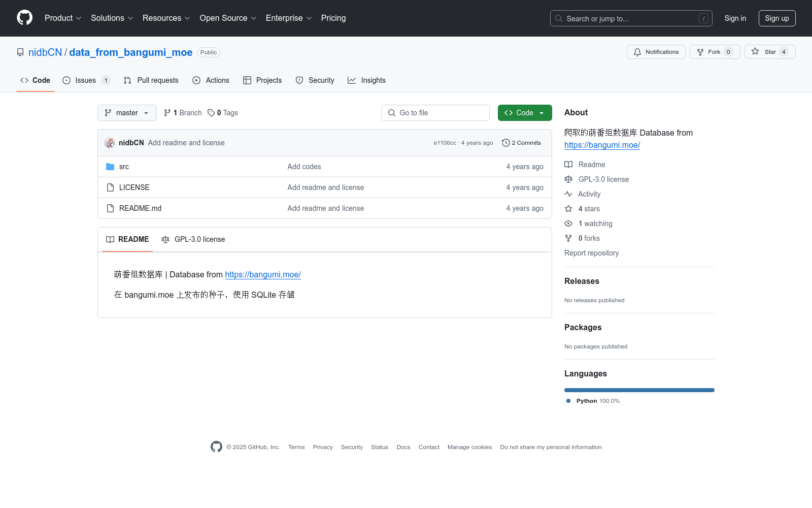The image size is (812, 508).
Task: Open the src folder icon
Action: tap(110, 167)
